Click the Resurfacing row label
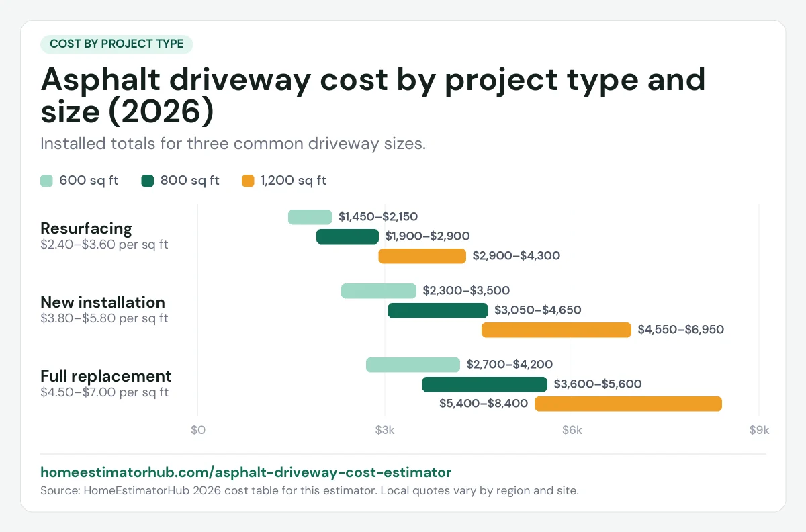Screen dimensions: 806x532 pyautogui.click(x=87, y=228)
